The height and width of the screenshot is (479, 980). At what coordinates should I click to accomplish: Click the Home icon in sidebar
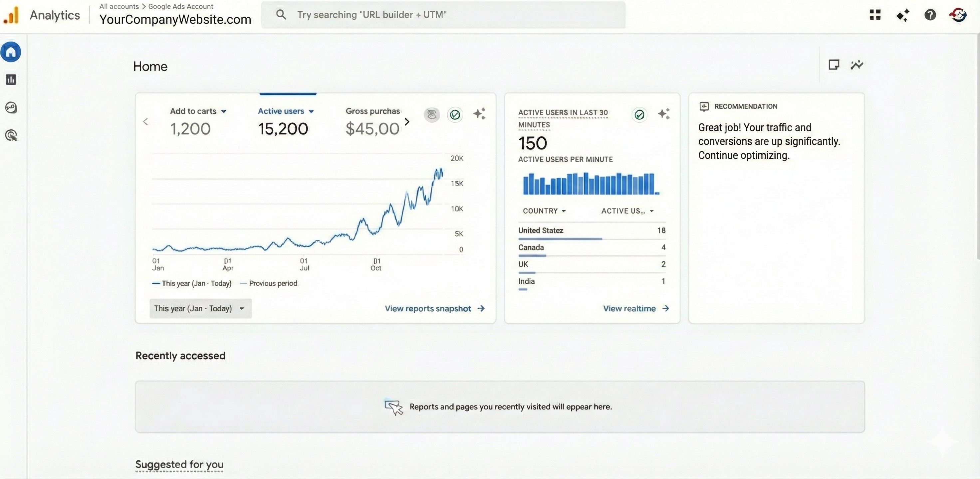tap(11, 52)
